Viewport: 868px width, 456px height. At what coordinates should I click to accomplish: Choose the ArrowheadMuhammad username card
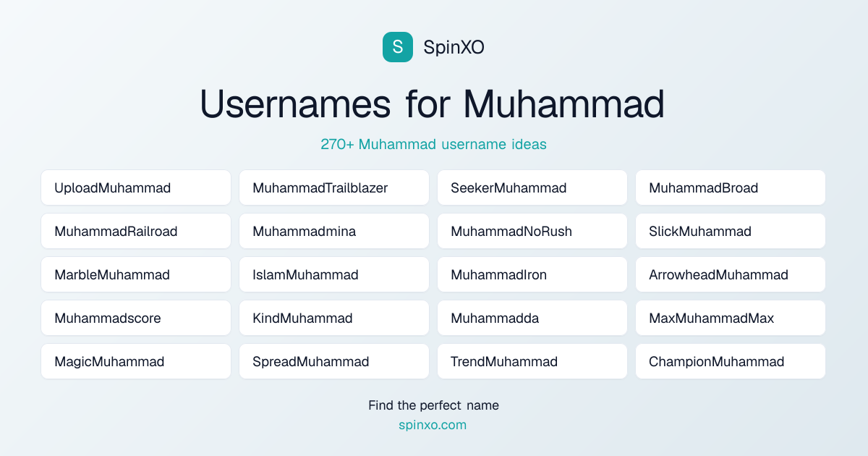point(731,274)
